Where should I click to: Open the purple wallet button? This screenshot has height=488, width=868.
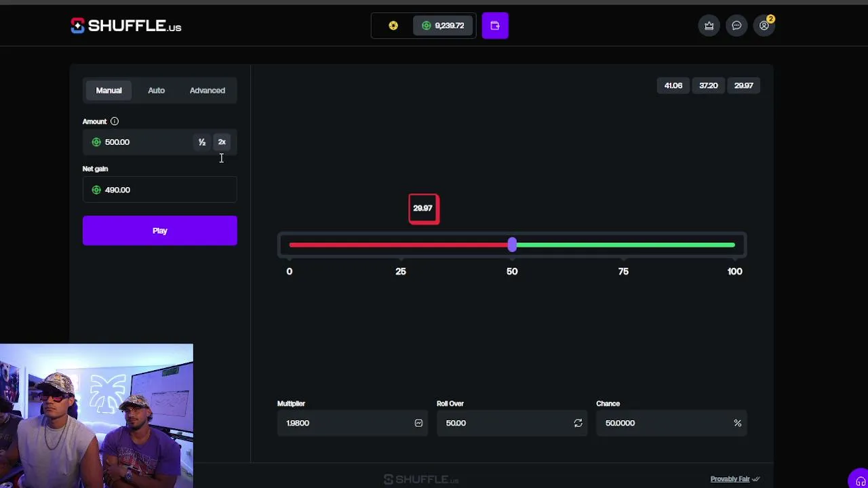coord(495,26)
